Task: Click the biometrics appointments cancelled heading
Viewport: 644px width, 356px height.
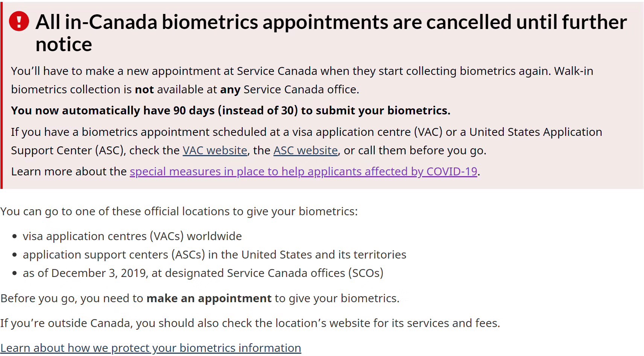Action: click(x=331, y=22)
